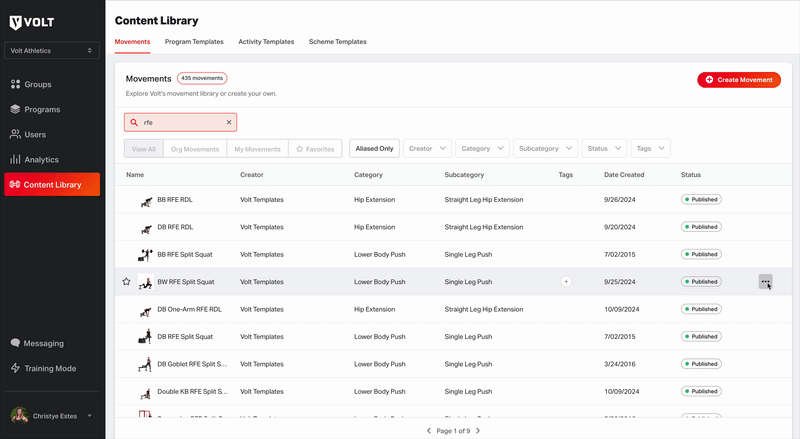Go to next page of movements
The width and height of the screenshot is (800, 439).
[x=478, y=431]
